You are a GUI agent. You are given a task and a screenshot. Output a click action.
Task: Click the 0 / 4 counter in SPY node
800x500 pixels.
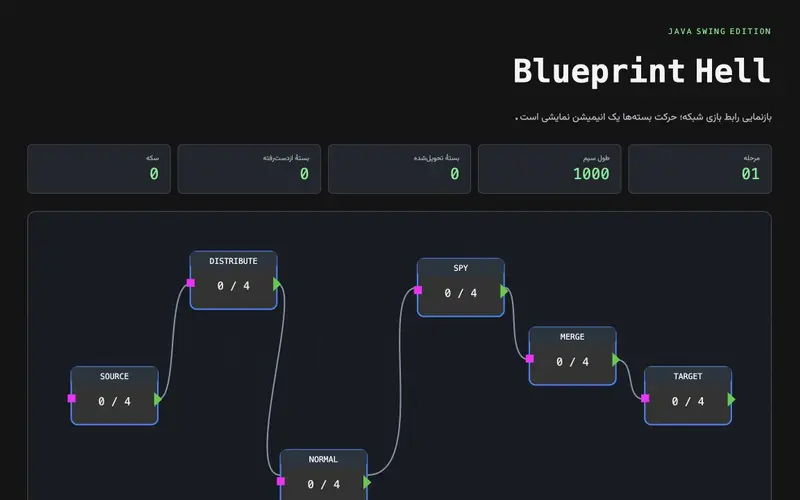point(461,293)
